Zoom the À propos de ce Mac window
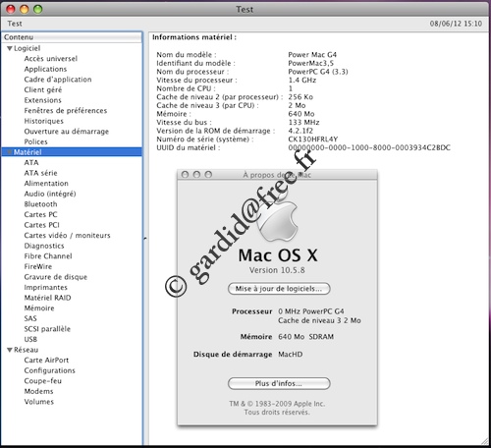 pyautogui.click(x=208, y=175)
